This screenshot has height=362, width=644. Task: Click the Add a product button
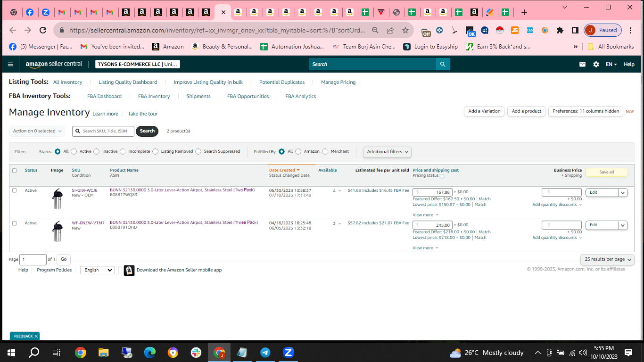(x=527, y=111)
